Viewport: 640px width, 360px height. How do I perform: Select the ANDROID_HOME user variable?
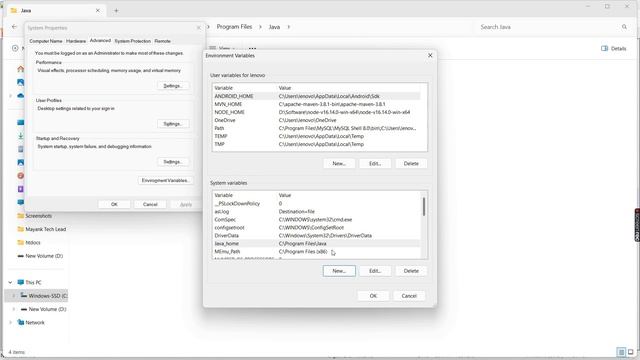[x=316, y=96]
